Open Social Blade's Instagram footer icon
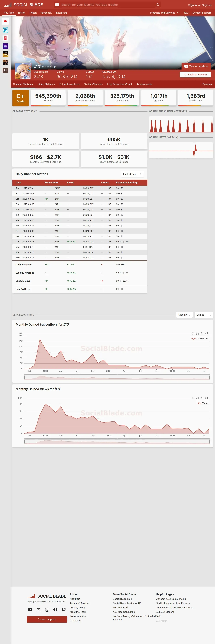Viewport: 215px width, 644px height. coord(47,610)
